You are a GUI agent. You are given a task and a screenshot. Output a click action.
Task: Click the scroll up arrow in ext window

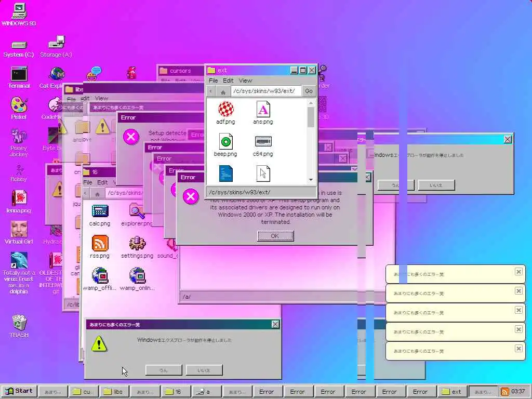click(x=311, y=102)
